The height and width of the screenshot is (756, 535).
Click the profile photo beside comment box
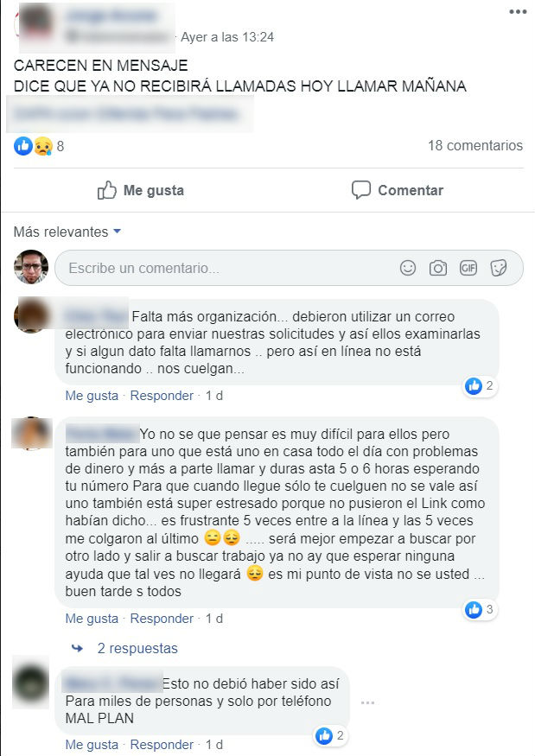(x=31, y=267)
